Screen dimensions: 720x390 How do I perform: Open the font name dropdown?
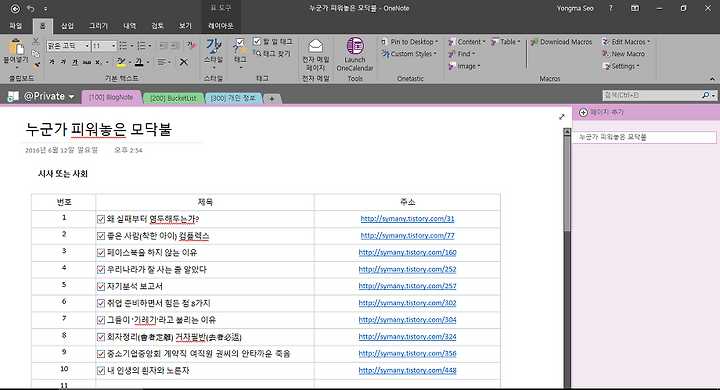[87, 46]
